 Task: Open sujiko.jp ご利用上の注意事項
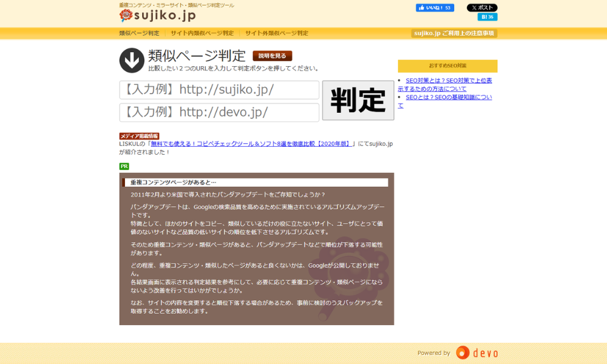[453, 33]
